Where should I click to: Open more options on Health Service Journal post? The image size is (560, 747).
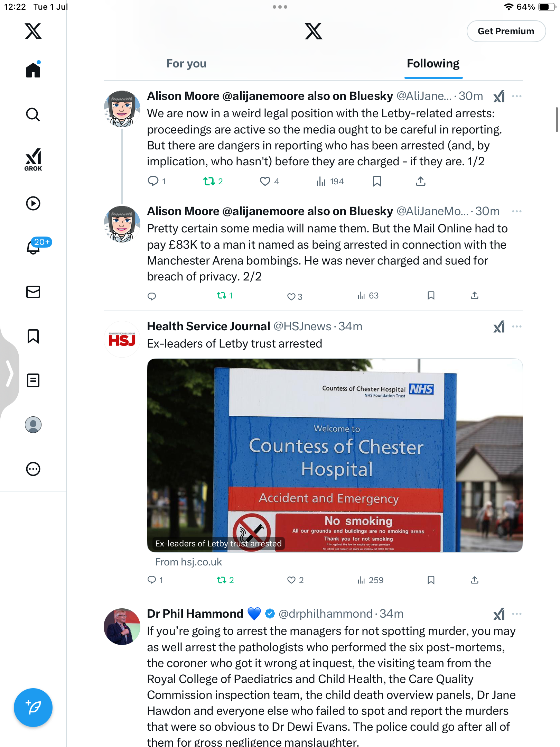[517, 326]
